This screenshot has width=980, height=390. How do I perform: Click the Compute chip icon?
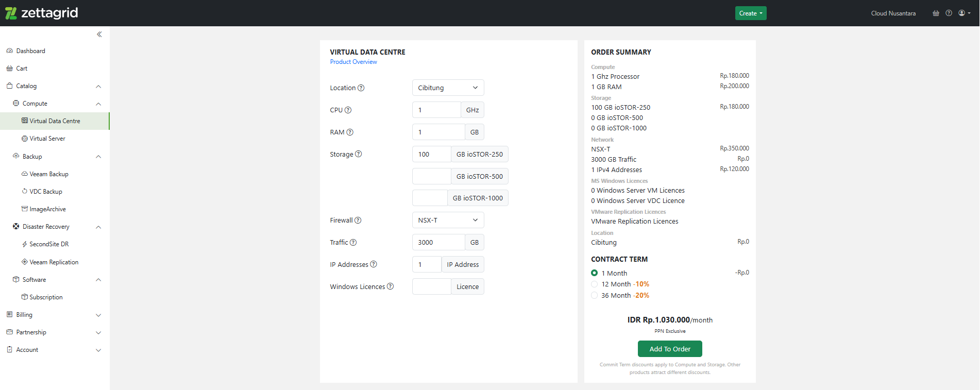click(x=16, y=104)
